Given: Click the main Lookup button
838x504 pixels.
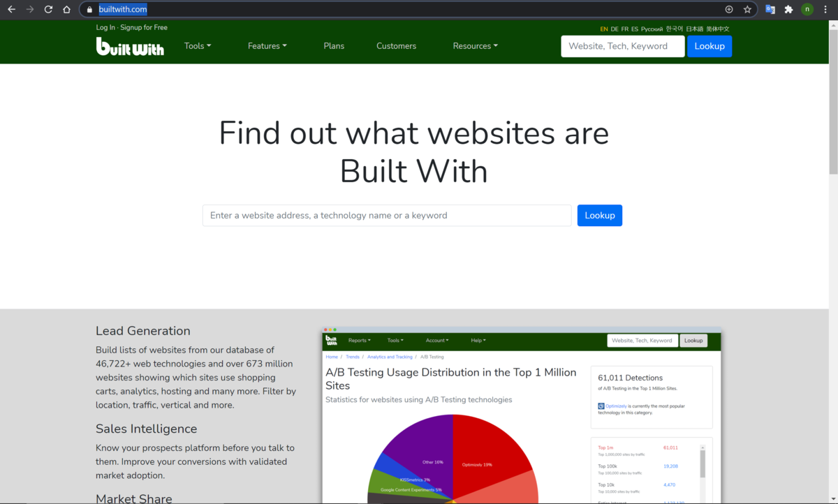Looking at the screenshot, I should [600, 215].
